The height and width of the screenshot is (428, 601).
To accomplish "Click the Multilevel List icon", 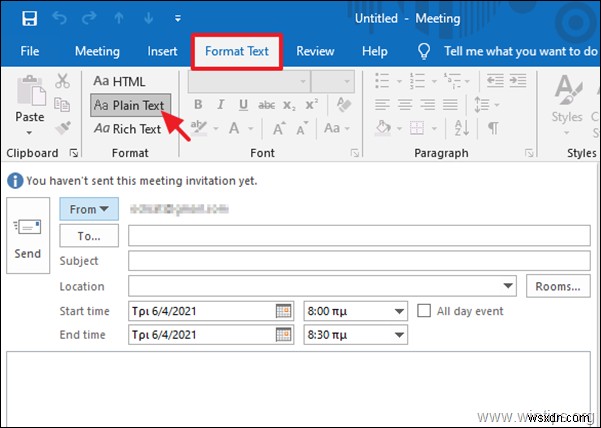I will click(452, 81).
